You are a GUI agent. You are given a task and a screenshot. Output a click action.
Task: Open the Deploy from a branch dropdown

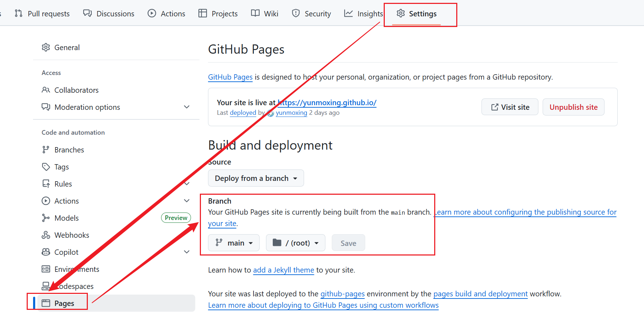pos(256,178)
